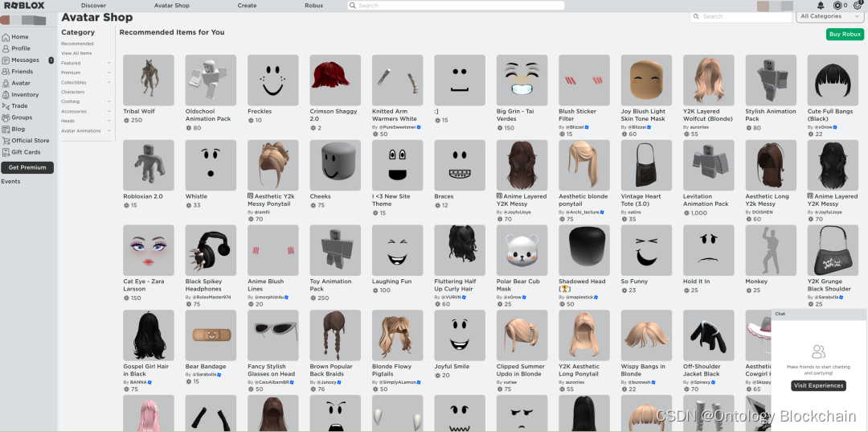This screenshot has width=868, height=432.
Task: Go to Profile in the sidebar
Action: coord(17,49)
